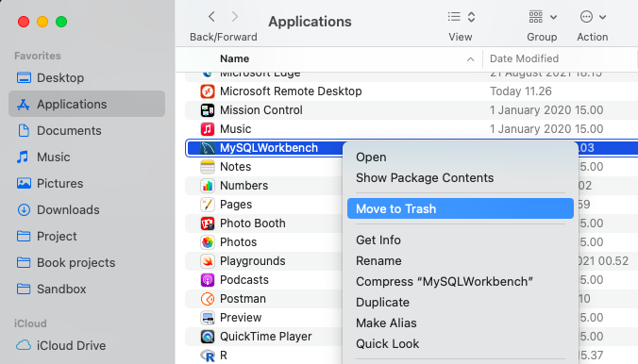Expand the Group dropdown chevron

click(x=553, y=17)
